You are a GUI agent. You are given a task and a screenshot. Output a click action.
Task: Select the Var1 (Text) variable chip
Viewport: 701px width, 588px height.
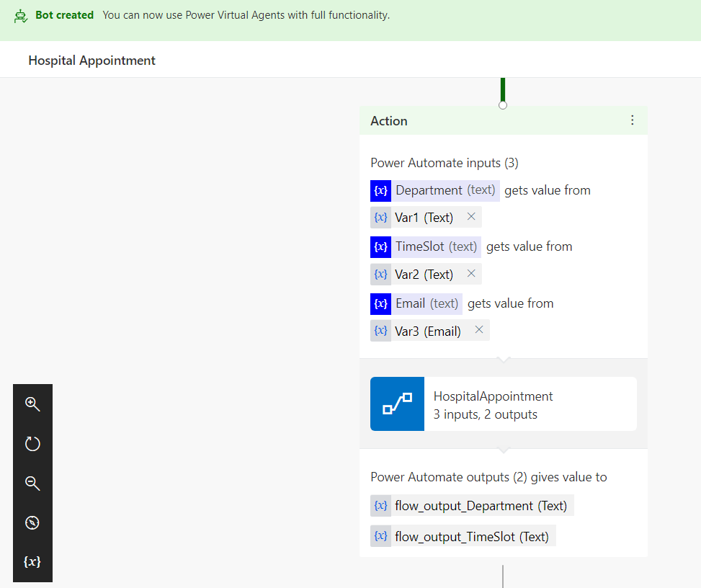[x=426, y=218]
